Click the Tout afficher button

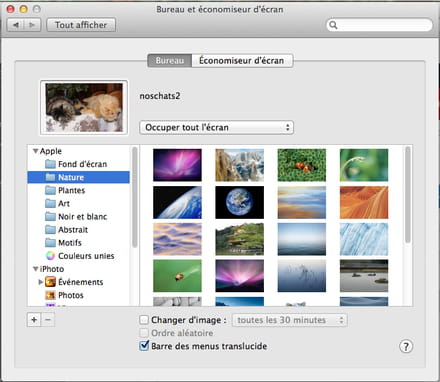pyautogui.click(x=81, y=25)
